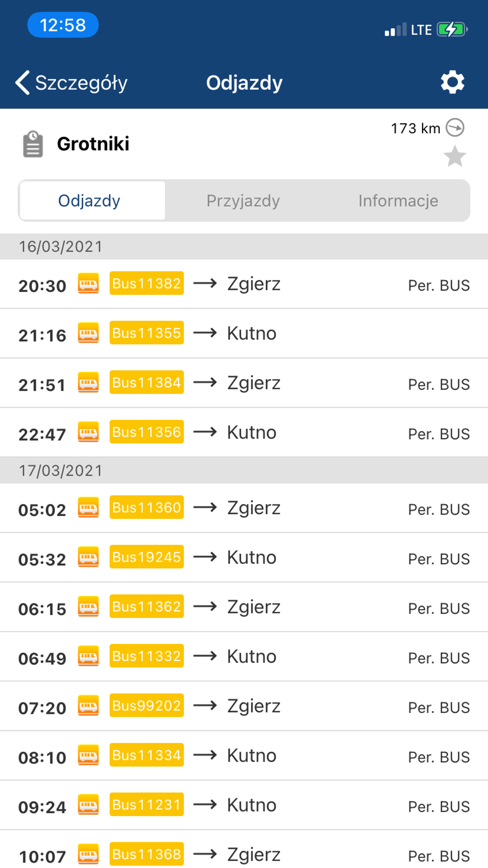Switch to the Przyjazdy tab
Image resolution: width=488 pixels, height=868 pixels.
[x=243, y=201]
